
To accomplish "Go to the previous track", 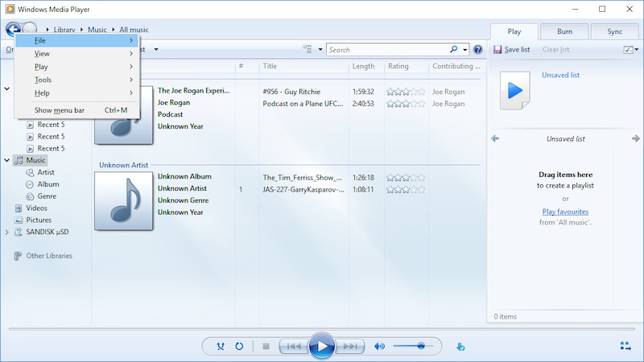I will 293,346.
